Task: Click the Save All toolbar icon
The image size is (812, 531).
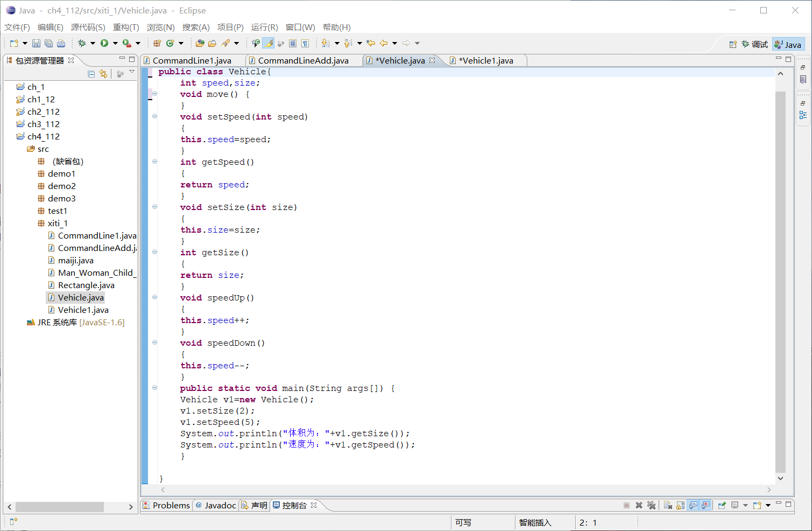Action: point(48,44)
